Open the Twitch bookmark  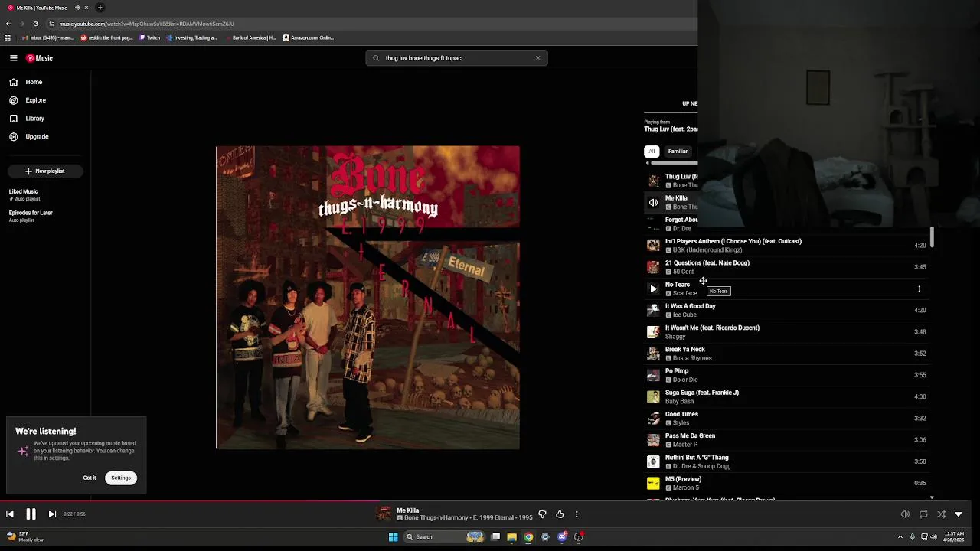[150, 37]
